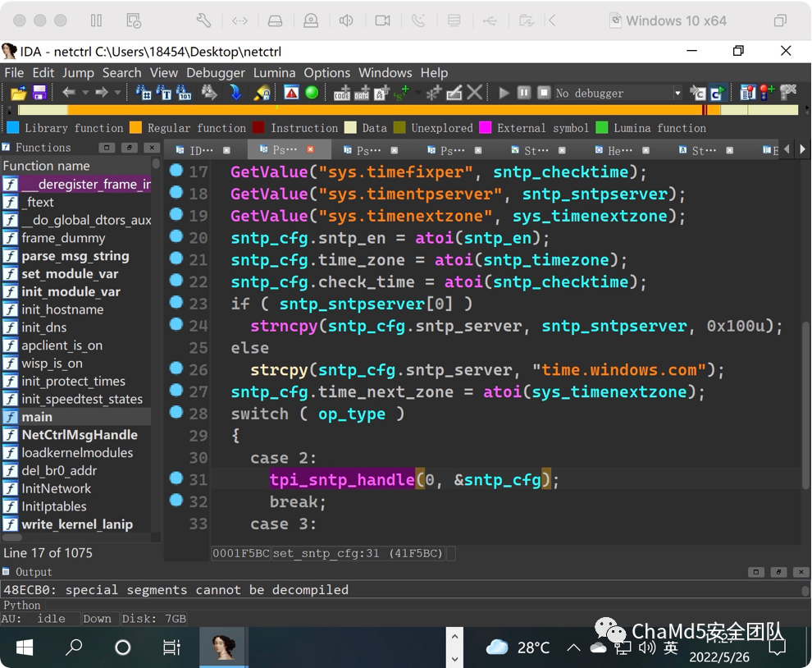Click the pencil edit toolbar icon

454,93
